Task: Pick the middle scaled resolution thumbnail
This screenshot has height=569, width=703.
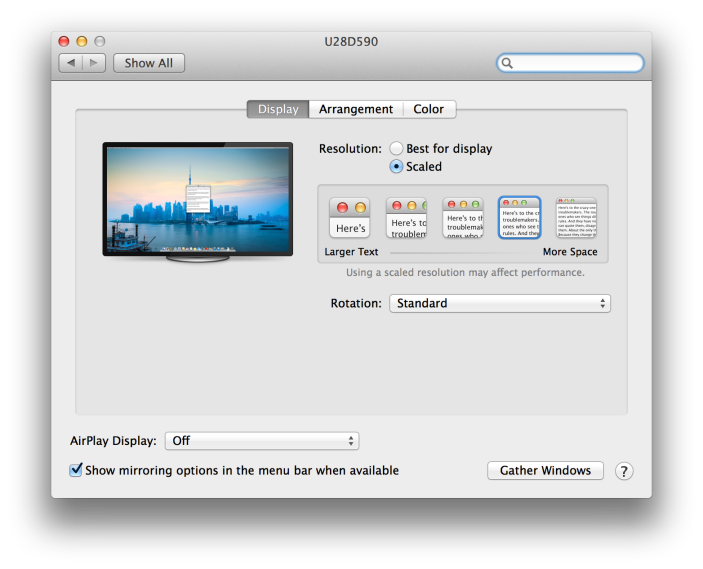Action: (x=463, y=218)
